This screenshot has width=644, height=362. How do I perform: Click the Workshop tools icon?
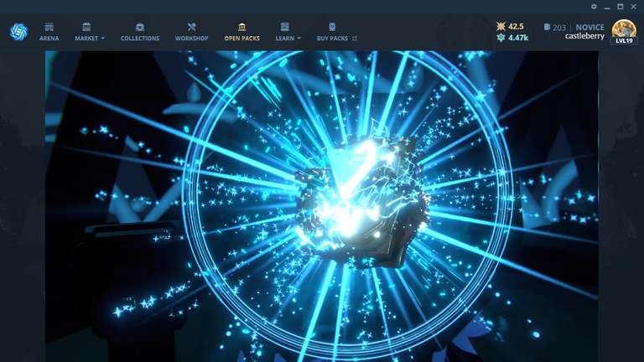[x=191, y=27]
